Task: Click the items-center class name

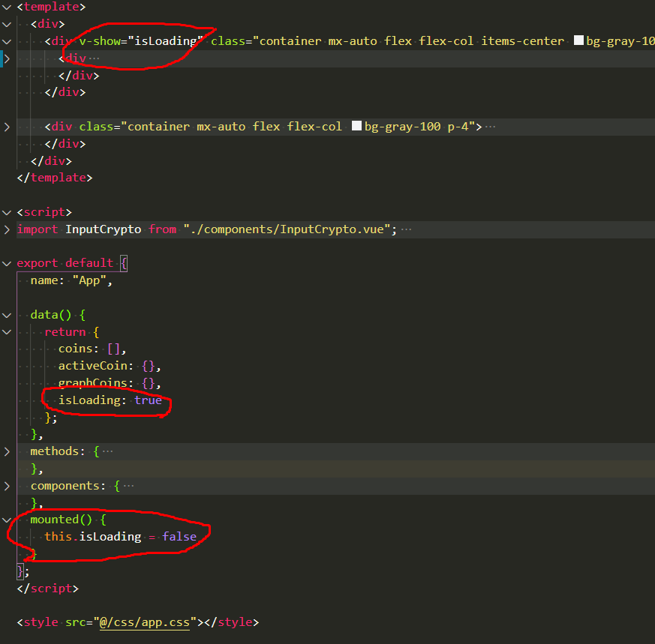Action: [x=523, y=41]
